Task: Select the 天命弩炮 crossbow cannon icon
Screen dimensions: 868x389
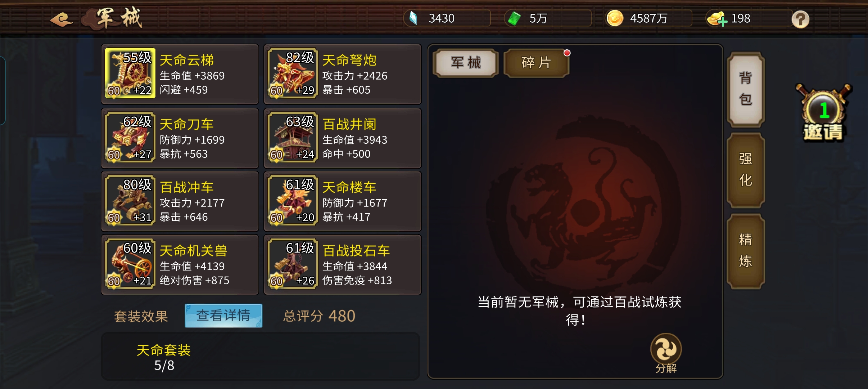Action: coord(293,73)
